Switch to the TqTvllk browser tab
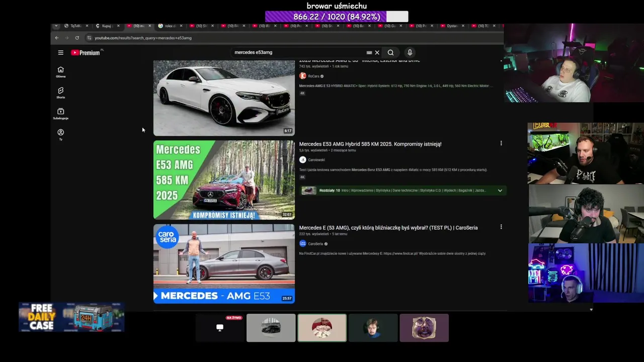The height and width of the screenshot is (362, 644). pos(75,26)
